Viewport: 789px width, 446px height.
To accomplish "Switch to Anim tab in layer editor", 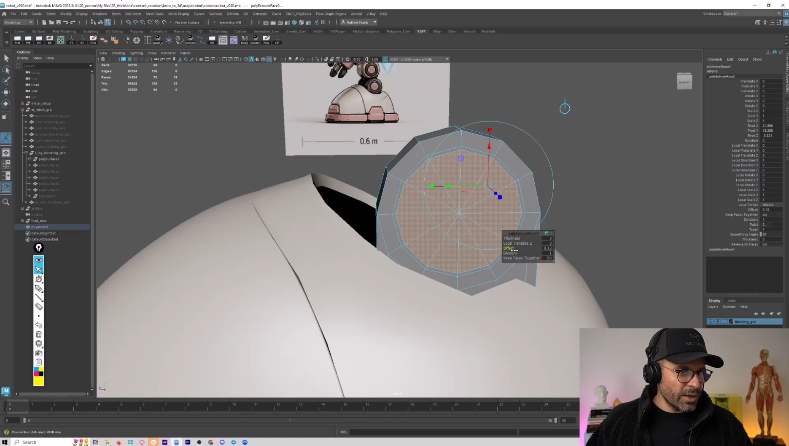I will tap(732, 301).
